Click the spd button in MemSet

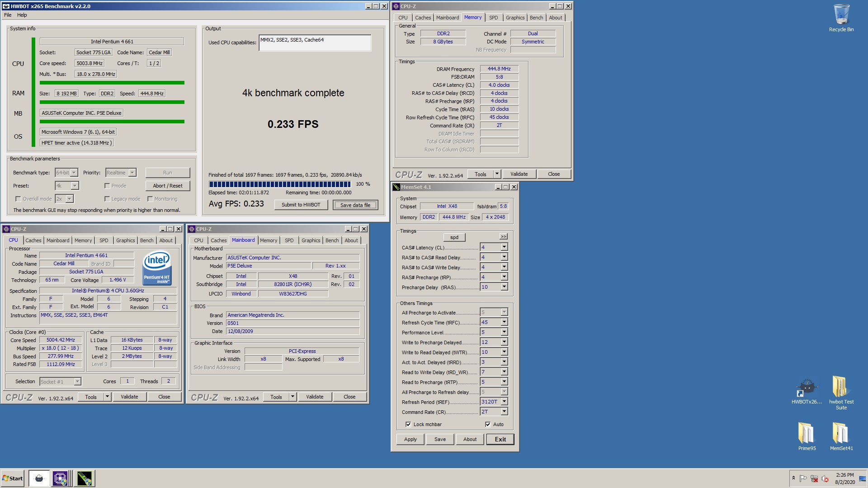(454, 237)
